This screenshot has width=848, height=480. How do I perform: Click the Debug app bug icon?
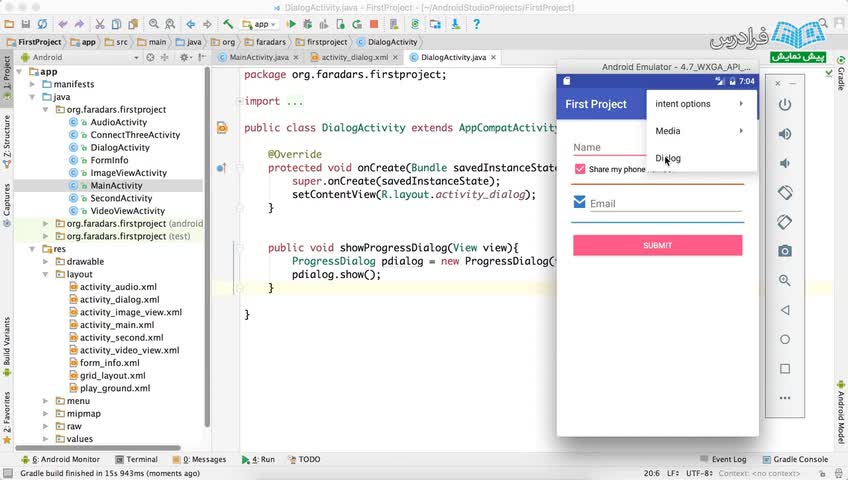pos(308,24)
